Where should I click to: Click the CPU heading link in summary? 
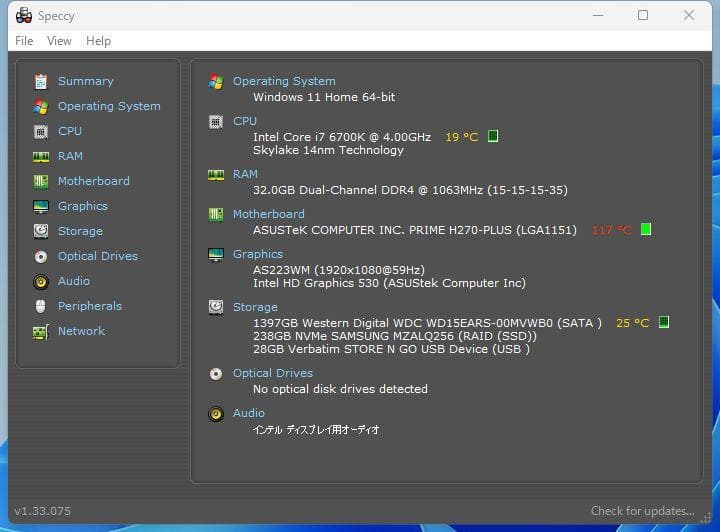[x=245, y=121]
